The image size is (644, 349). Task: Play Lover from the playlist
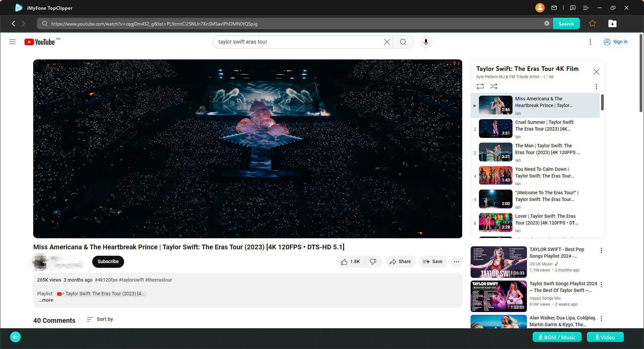tap(535, 223)
